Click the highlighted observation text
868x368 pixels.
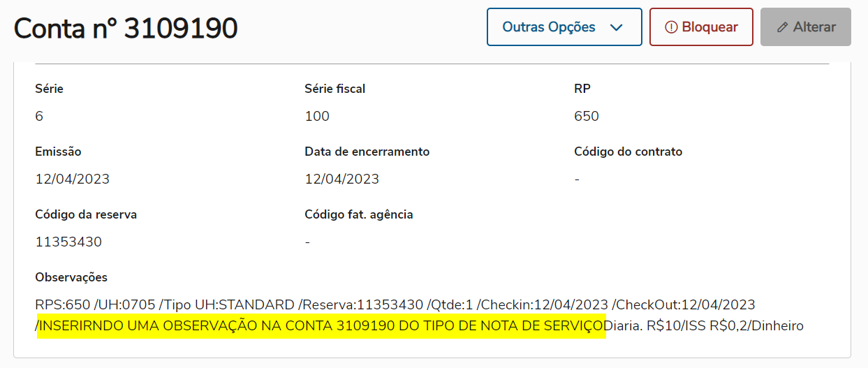[321, 325]
